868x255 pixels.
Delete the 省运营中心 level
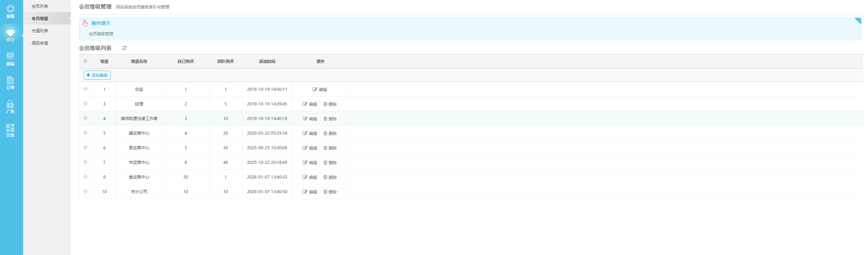[x=330, y=177]
